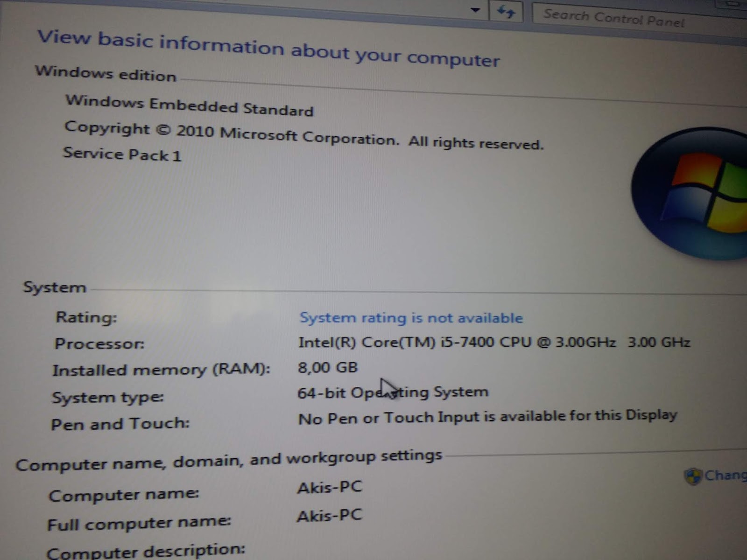
Task: Select the Intel Core i5-7400 processor value
Action: point(494,342)
